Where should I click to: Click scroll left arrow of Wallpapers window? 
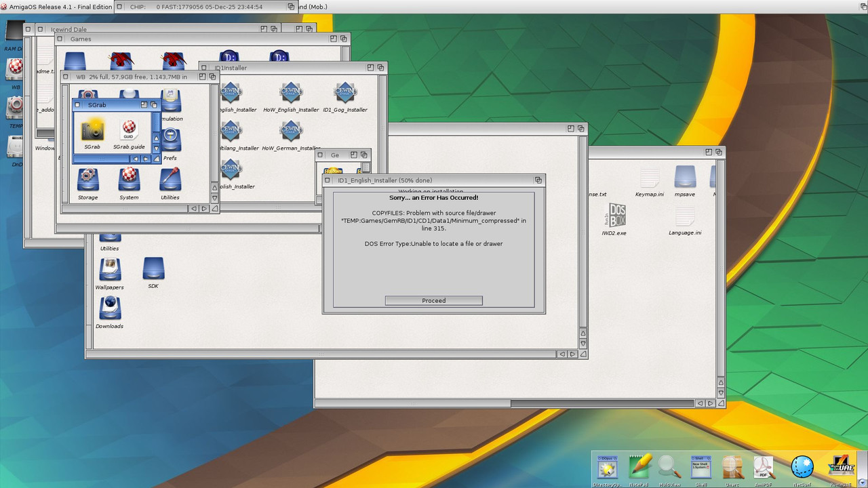562,354
